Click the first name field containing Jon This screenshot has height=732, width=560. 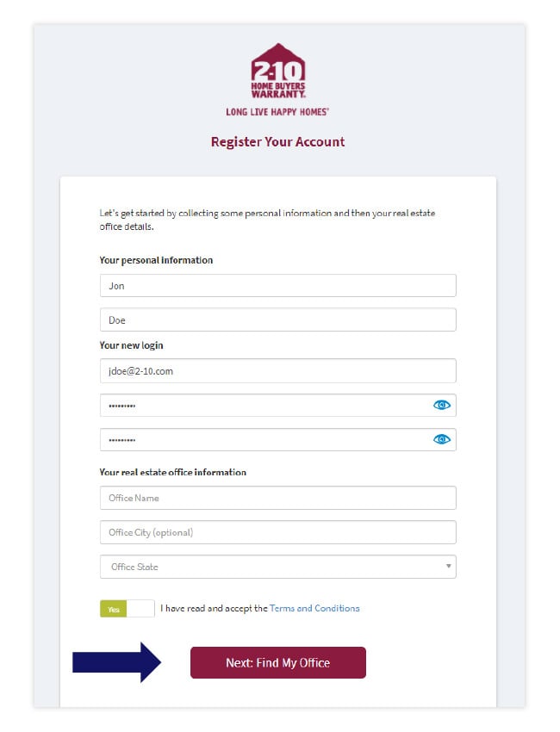pyautogui.click(x=277, y=286)
